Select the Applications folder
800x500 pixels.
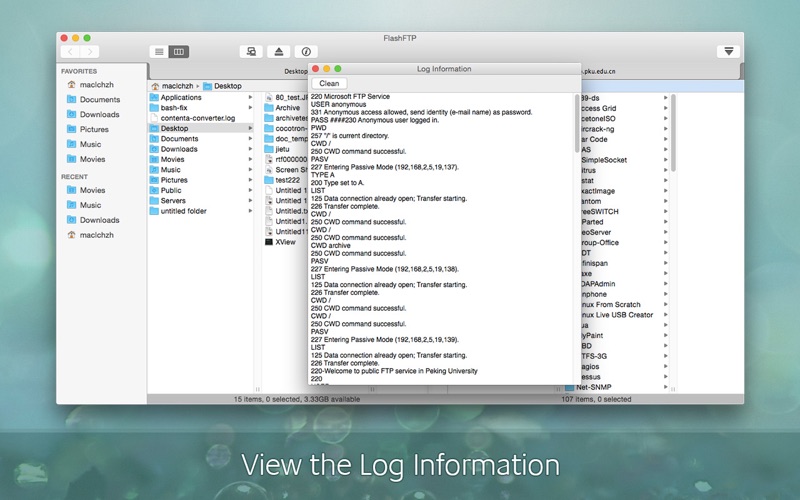point(201,97)
